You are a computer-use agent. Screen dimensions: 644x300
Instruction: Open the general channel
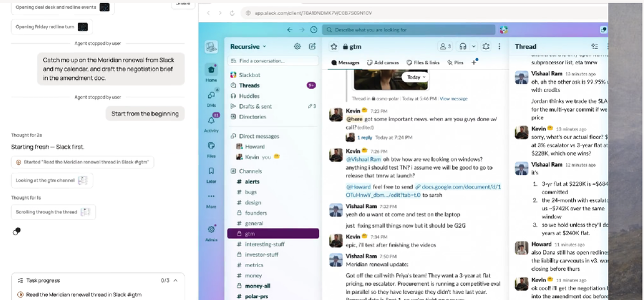pyautogui.click(x=272, y=223)
